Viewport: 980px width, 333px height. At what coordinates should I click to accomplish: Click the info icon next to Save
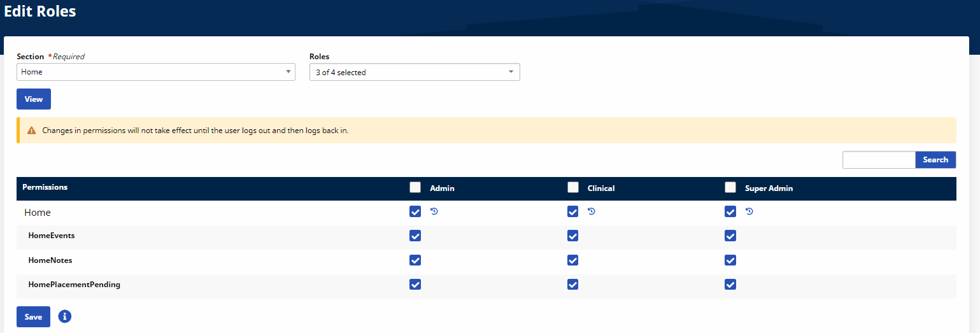(x=64, y=316)
